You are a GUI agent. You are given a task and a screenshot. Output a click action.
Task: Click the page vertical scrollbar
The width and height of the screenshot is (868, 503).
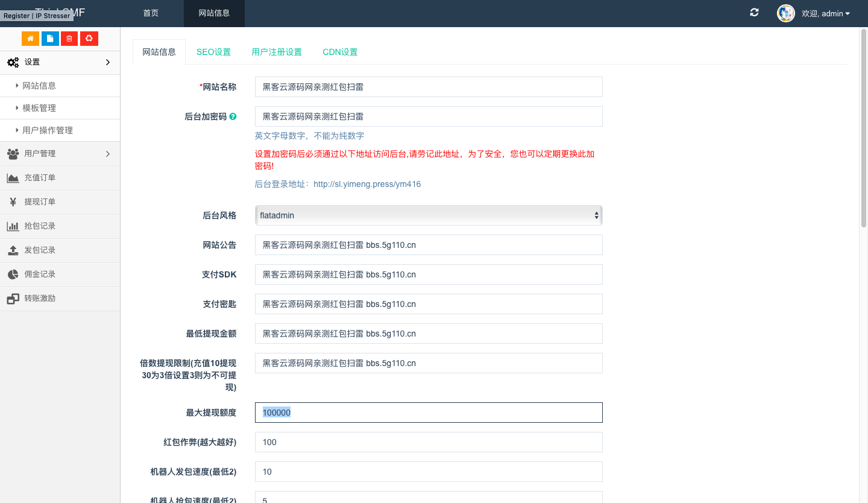pyautogui.click(x=863, y=128)
